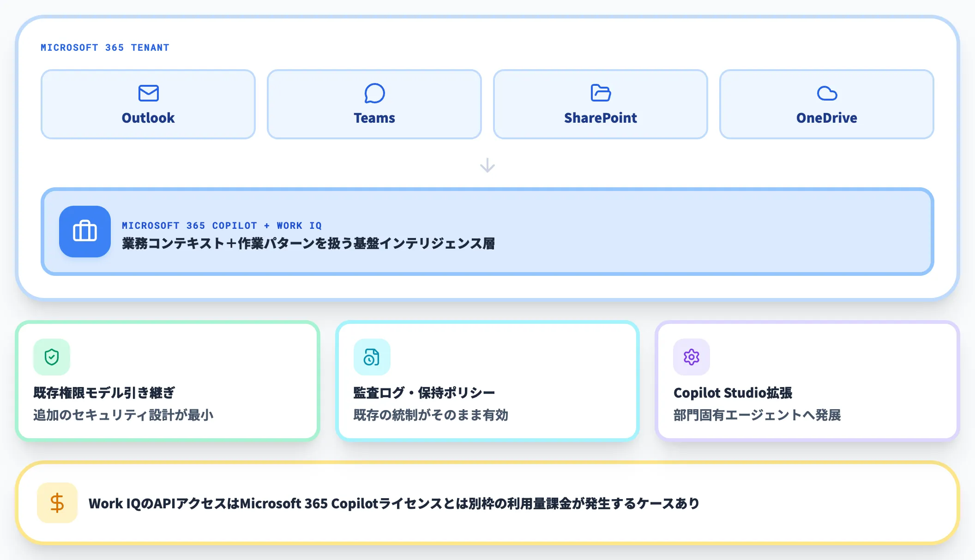Click the Teams chat bubble icon
This screenshot has width=975, height=560.
(374, 93)
